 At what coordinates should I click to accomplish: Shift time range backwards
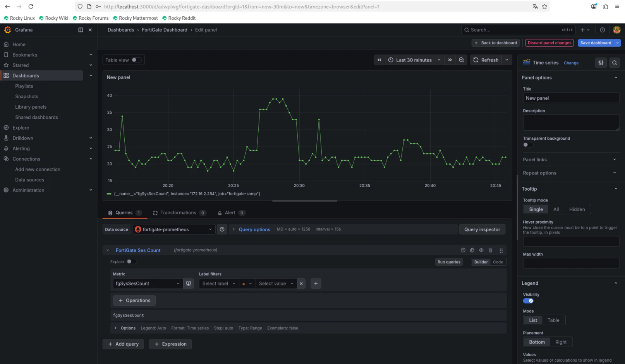click(379, 60)
